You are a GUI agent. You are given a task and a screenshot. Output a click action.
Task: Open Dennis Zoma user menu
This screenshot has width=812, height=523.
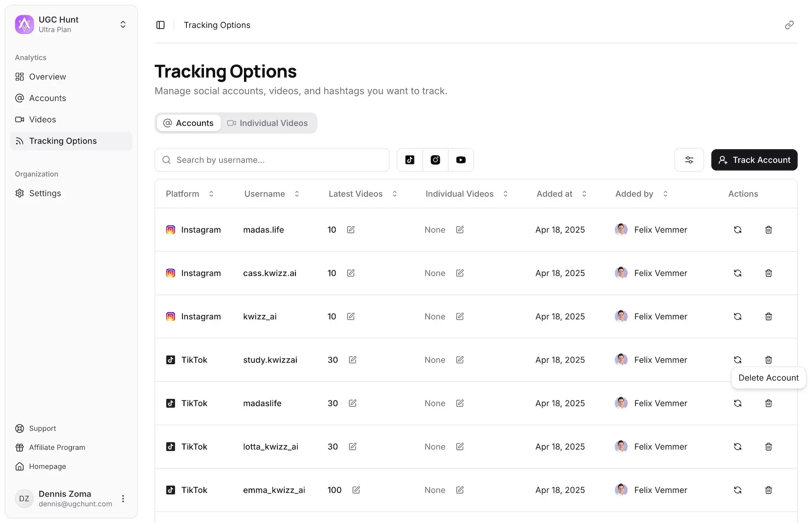[123, 499]
